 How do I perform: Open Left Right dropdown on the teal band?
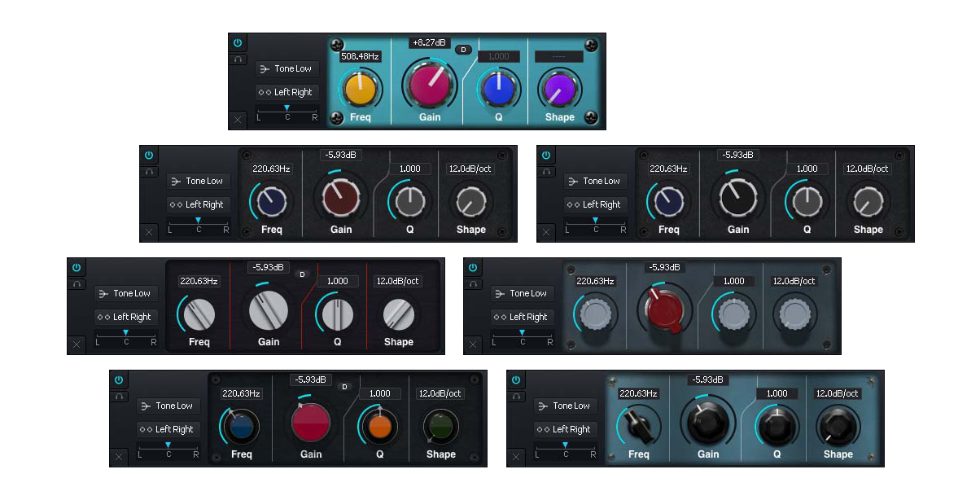point(286,92)
